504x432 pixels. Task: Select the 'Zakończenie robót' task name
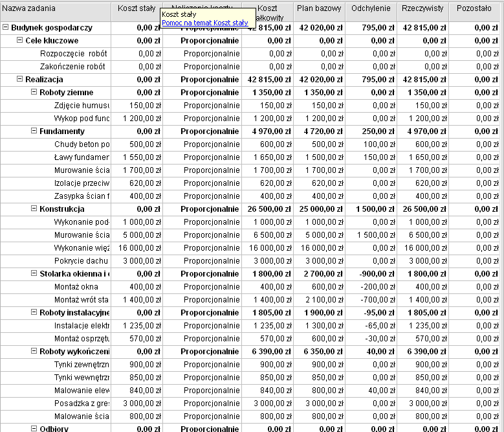point(72,67)
